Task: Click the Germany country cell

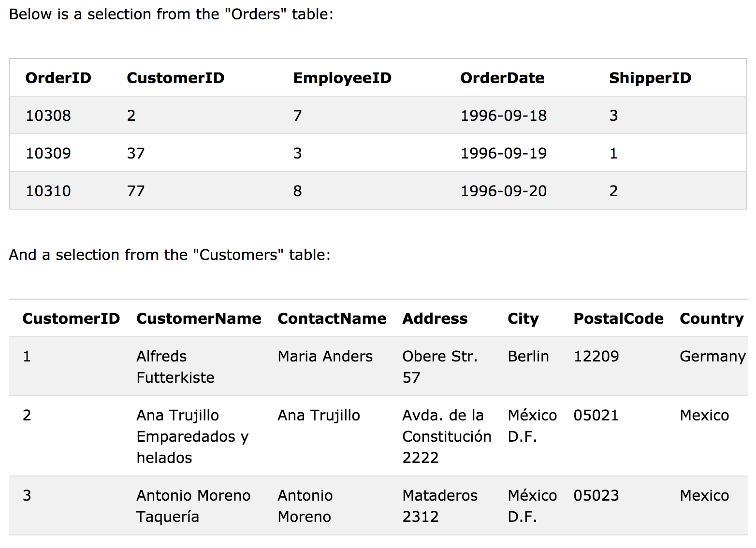Action: pyautogui.click(x=712, y=356)
